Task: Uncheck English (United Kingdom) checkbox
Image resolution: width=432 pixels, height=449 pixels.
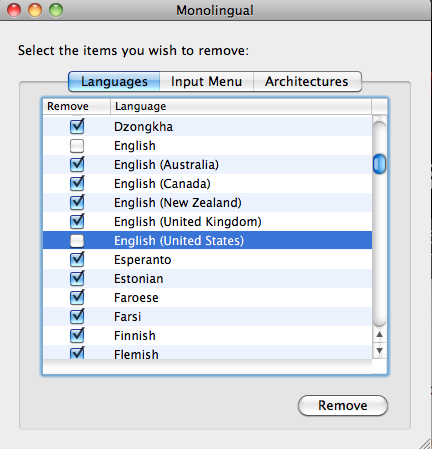Action: (77, 222)
